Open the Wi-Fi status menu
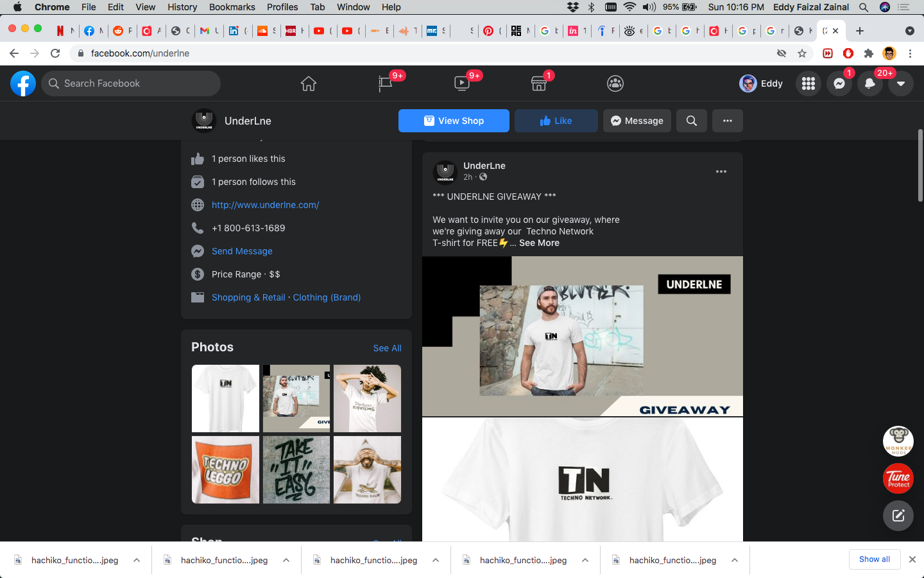 (x=629, y=7)
